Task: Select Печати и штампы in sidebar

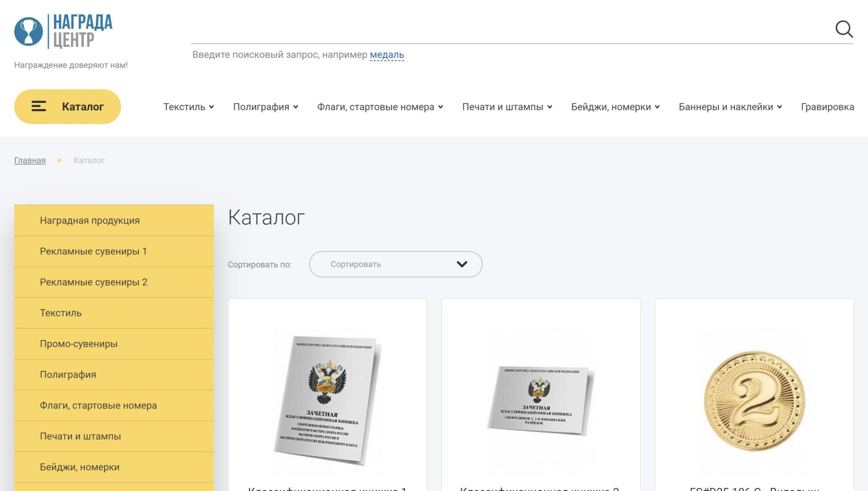Action: click(x=114, y=436)
